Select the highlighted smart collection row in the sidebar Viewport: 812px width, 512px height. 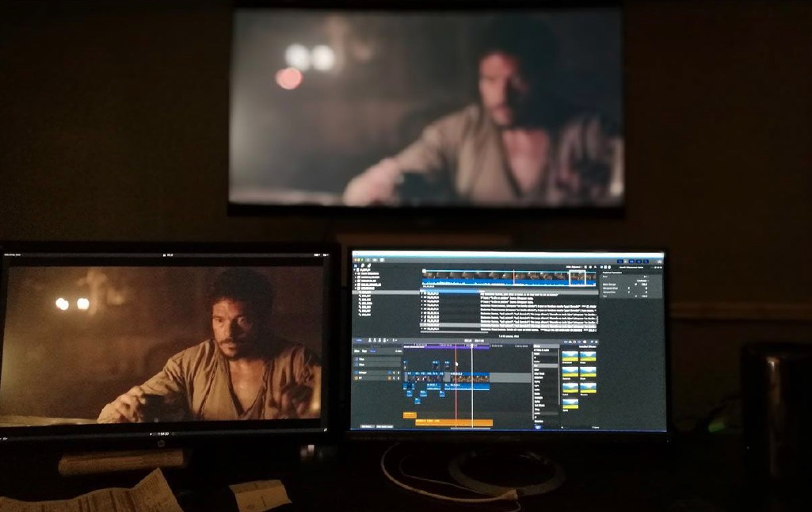[x=386, y=292]
